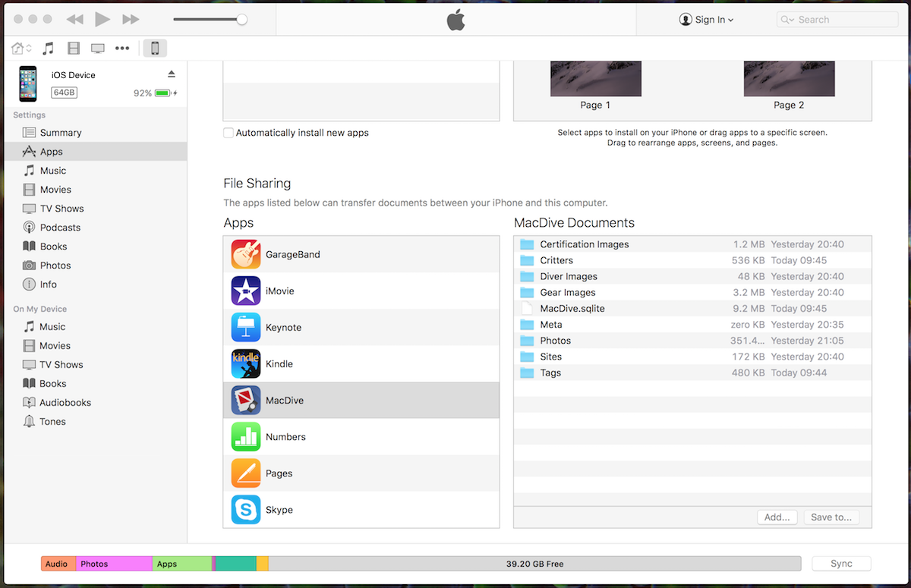
Task: Select the Diver Images folder
Action: pos(692,276)
